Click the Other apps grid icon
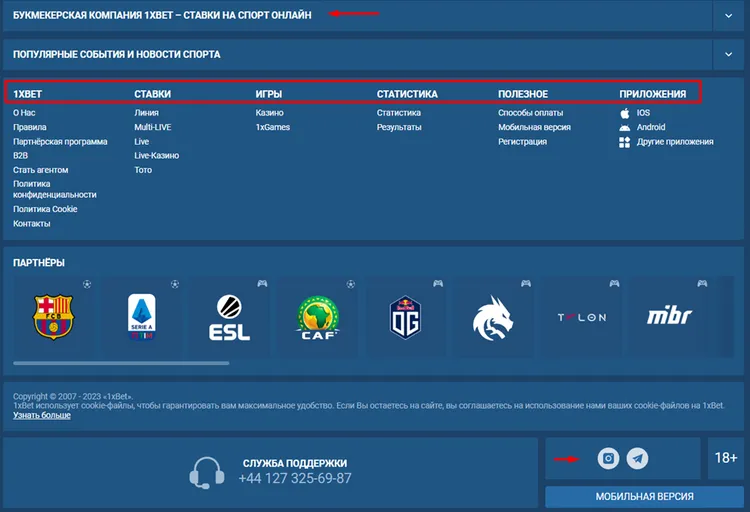 click(x=625, y=142)
